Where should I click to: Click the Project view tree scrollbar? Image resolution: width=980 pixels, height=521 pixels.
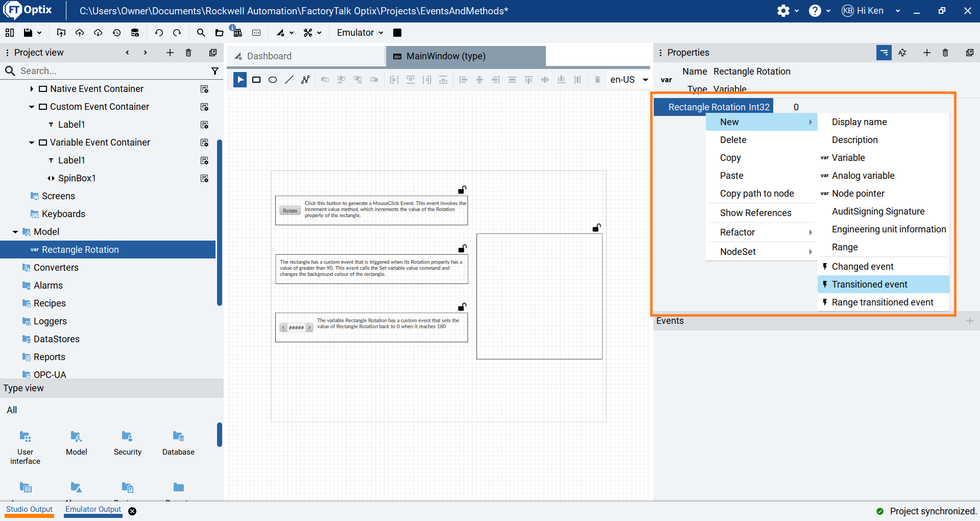[x=220, y=222]
